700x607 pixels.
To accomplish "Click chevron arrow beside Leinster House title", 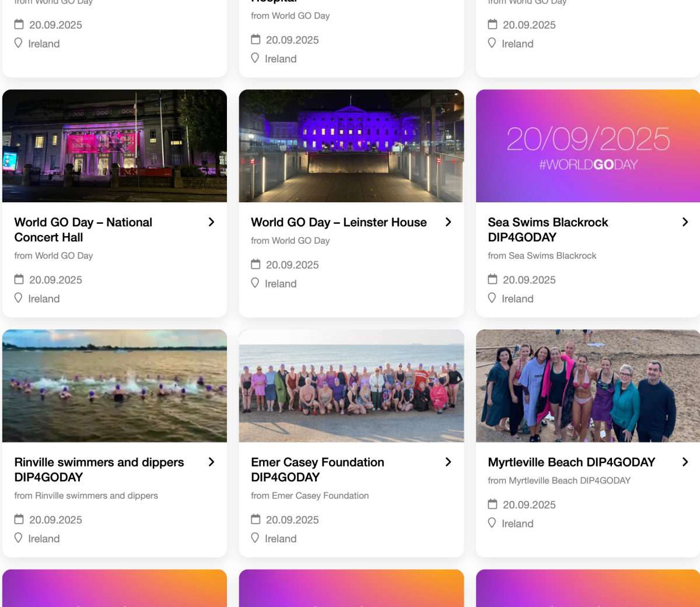I will pyautogui.click(x=448, y=222).
